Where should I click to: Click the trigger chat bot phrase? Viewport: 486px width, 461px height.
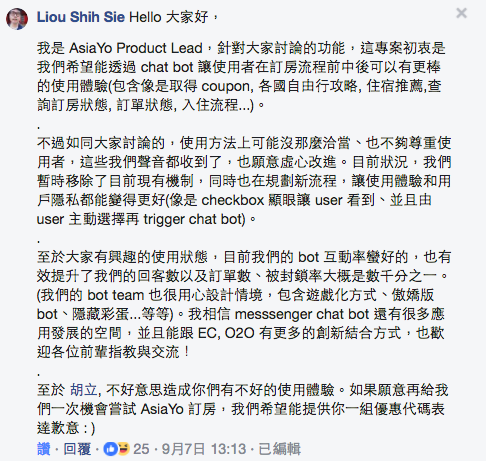(x=194, y=219)
